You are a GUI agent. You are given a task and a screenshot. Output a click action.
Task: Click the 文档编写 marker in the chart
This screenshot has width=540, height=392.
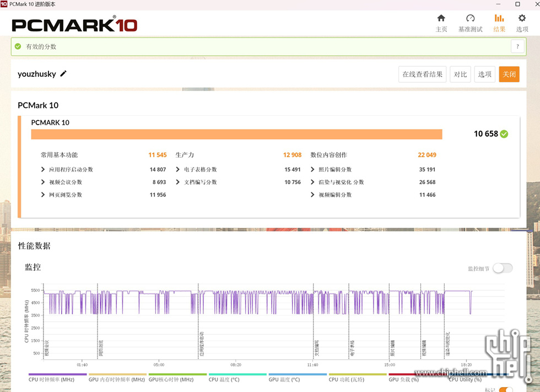317,348
